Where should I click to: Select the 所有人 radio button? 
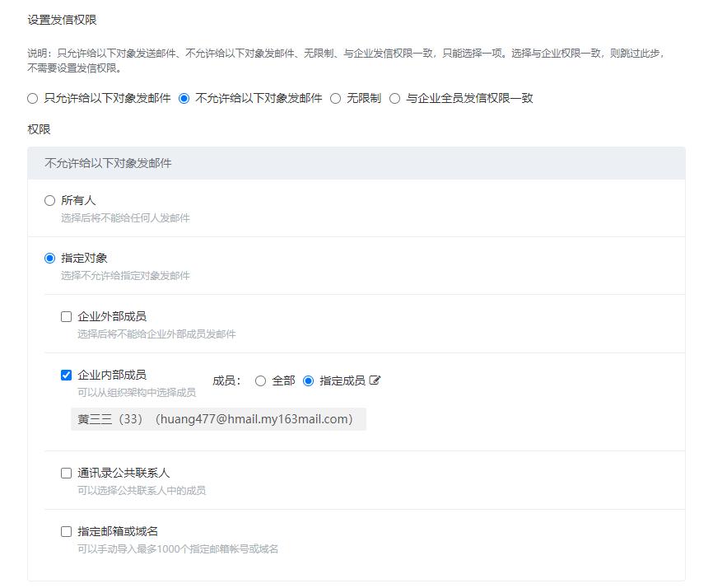pyautogui.click(x=47, y=199)
